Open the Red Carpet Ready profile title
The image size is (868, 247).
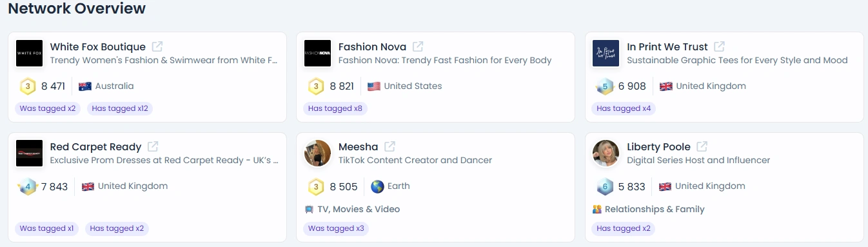coord(95,146)
